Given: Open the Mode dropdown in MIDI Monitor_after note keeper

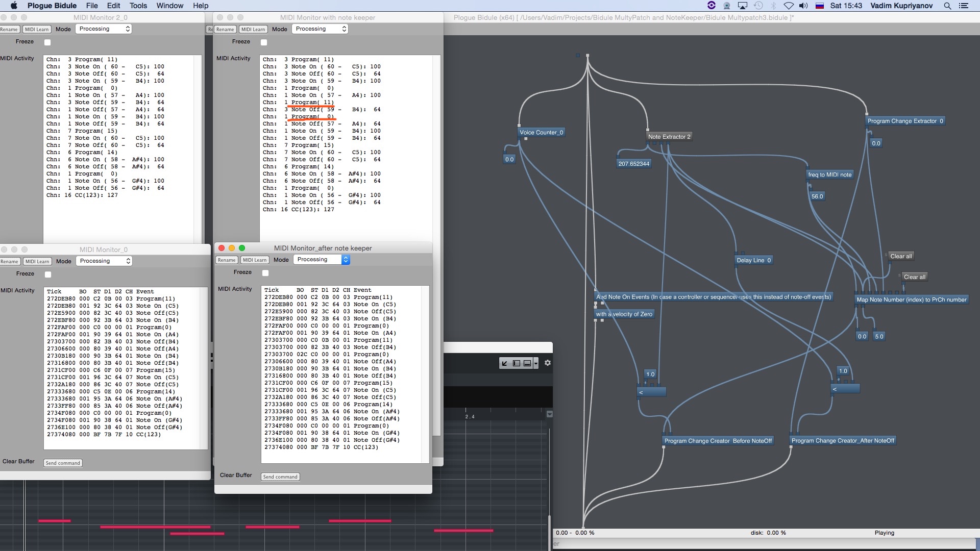Looking at the screenshot, I should (x=322, y=260).
